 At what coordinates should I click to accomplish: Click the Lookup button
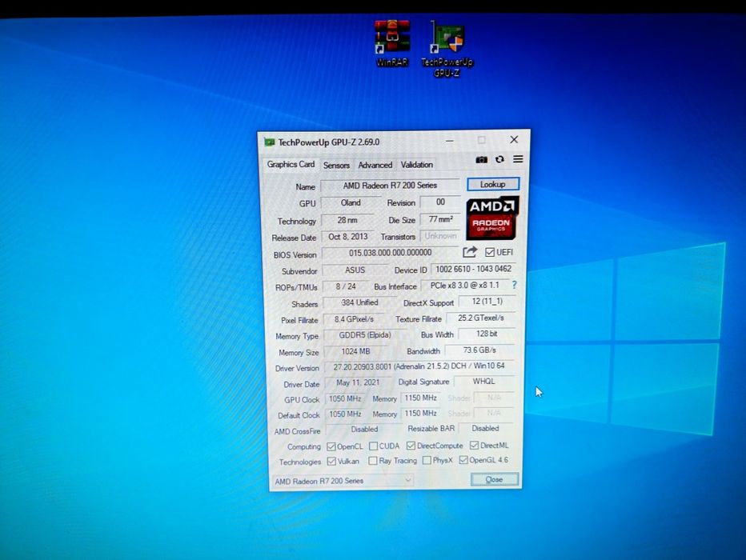[x=493, y=185]
